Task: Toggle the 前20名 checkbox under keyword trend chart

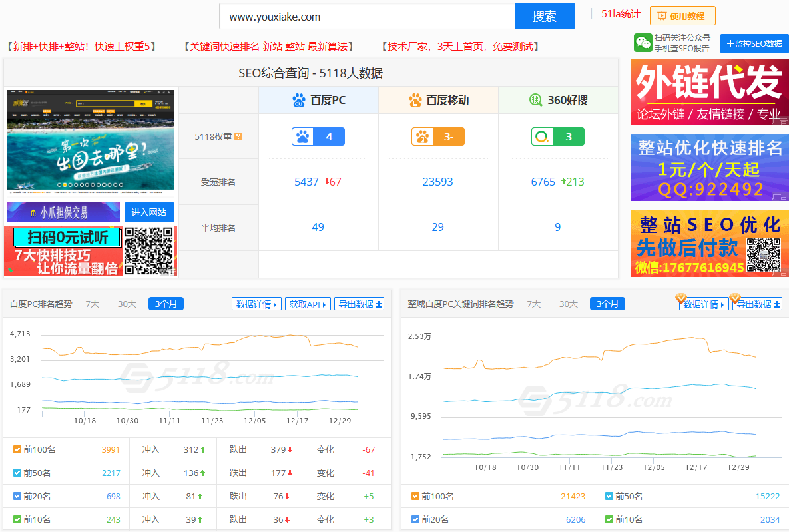Action: point(415,519)
